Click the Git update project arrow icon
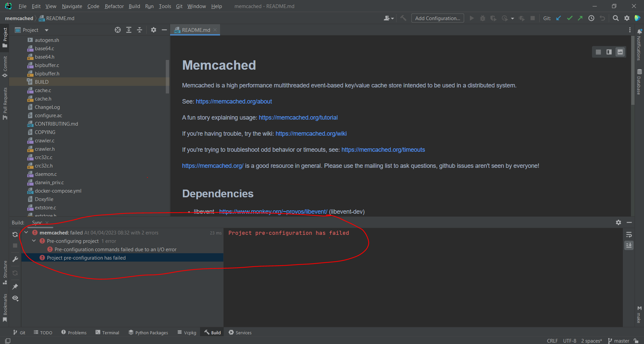This screenshot has height=344, width=644. 558,18
